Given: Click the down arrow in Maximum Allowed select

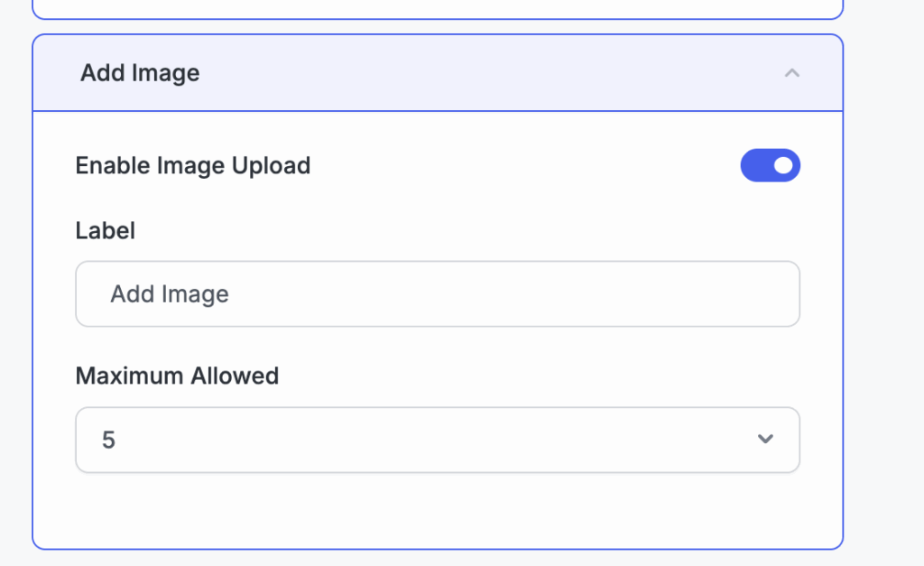Looking at the screenshot, I should (765, 440).
